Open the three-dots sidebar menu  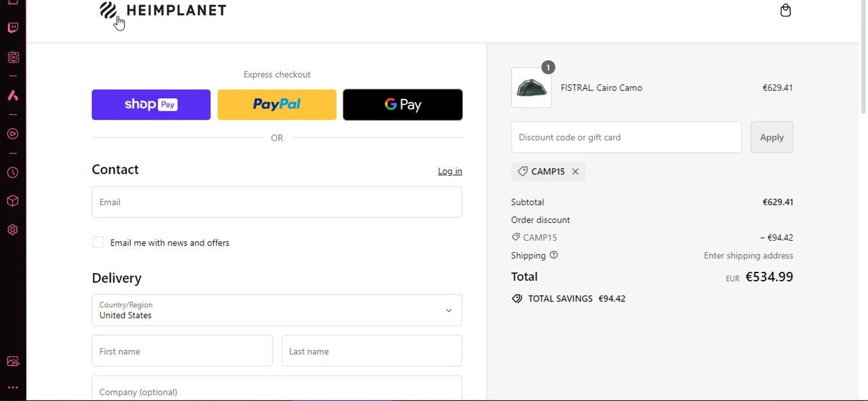(x=13, y=388)
